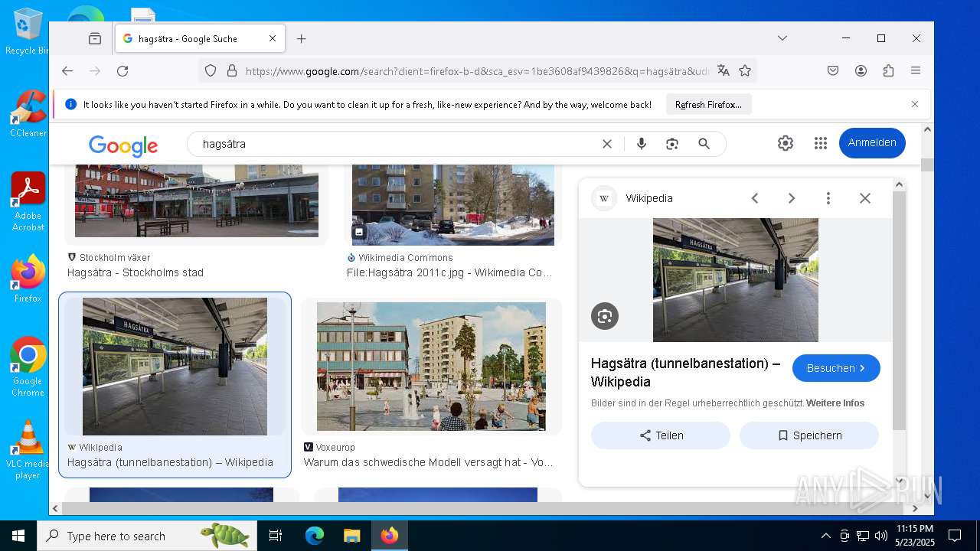Close the Wikipedia image preview panel
The width and height of the screenshot is (980, 551).
click(865, 198)
